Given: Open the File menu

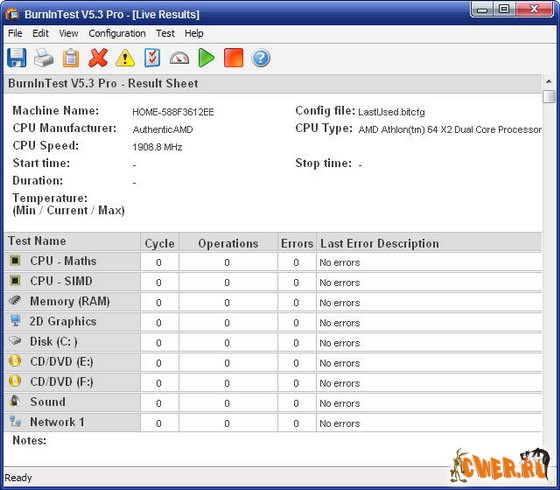Looking at the screenshot, I should (15, 33).
